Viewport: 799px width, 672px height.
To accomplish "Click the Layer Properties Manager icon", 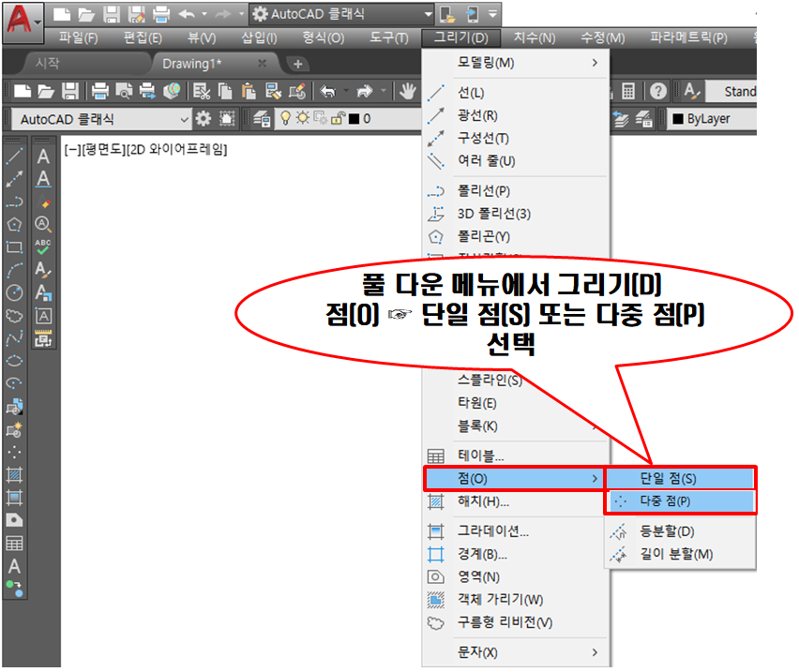I will pos(262,119).
